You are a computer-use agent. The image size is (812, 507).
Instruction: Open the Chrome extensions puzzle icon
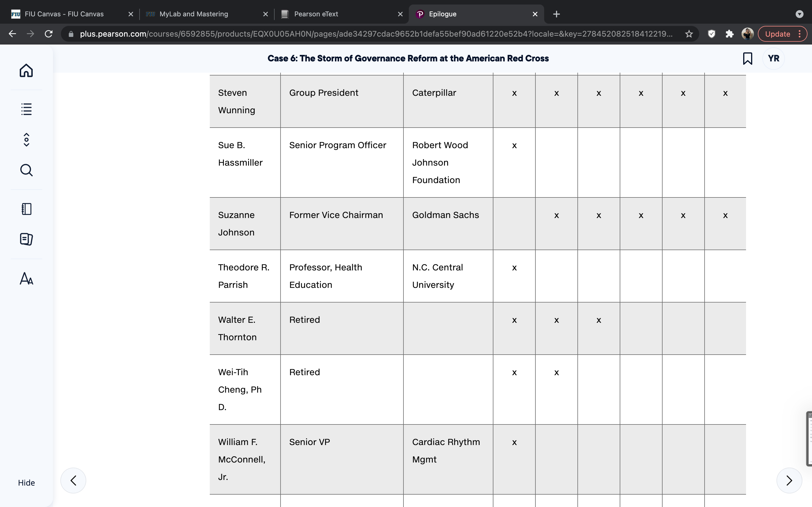tap(729, 34)
